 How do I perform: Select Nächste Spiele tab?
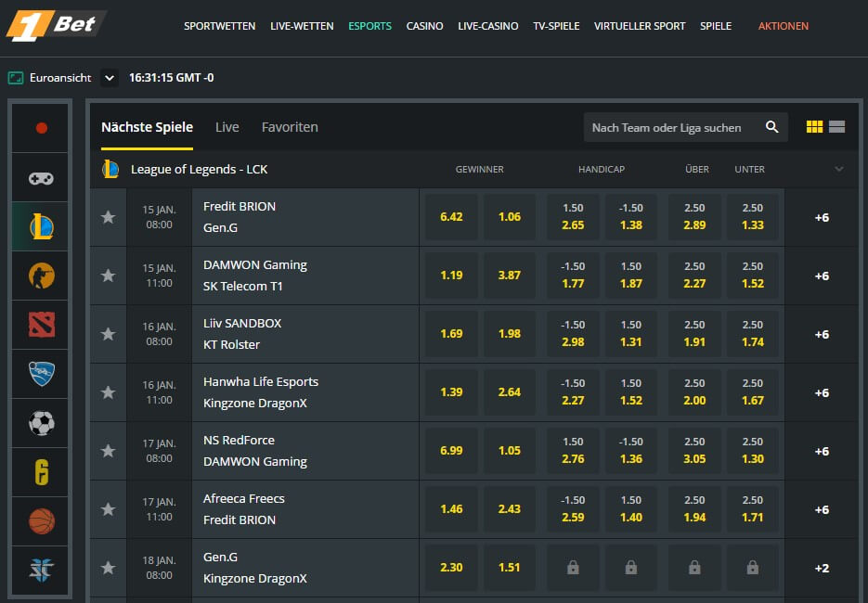(148, 127)
